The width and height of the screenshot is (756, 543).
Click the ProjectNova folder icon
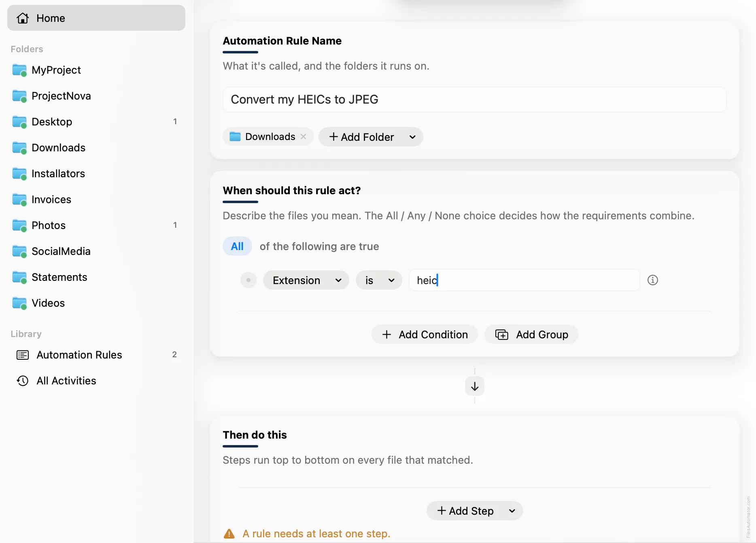19,96
